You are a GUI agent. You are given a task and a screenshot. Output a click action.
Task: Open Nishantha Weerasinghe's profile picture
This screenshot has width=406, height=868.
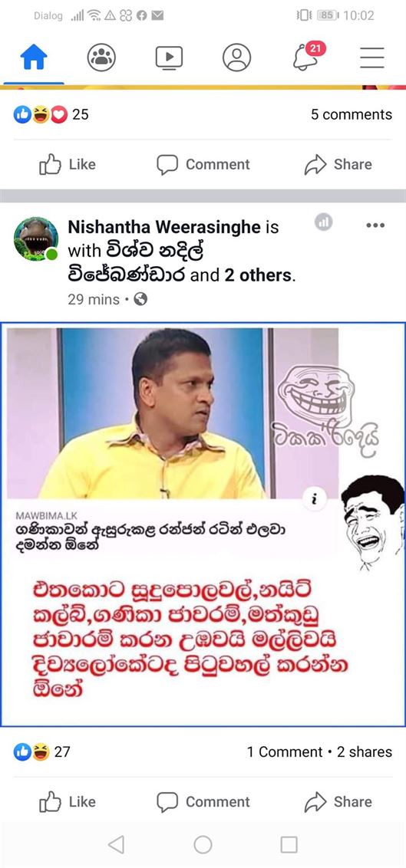pyautogui.click(x=36, y=238)
